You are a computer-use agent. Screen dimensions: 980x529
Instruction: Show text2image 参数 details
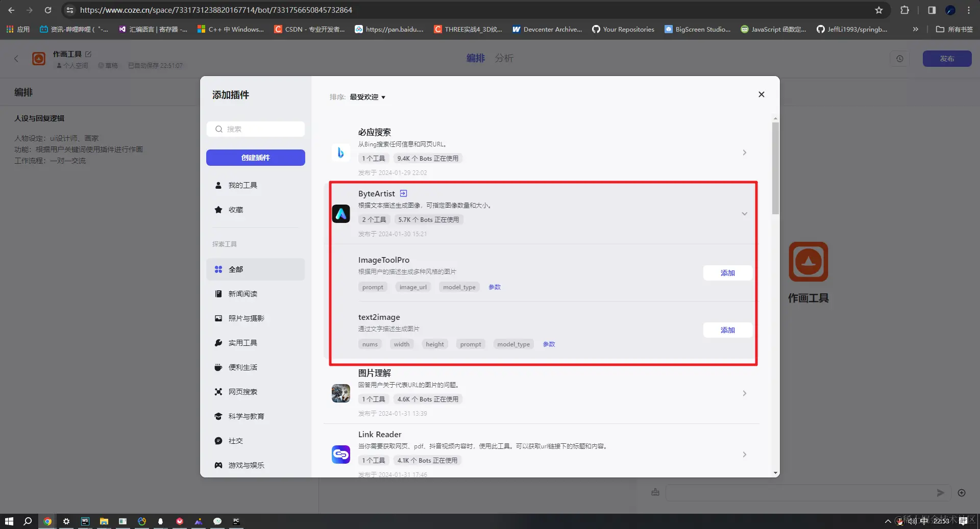pos(549,344)
